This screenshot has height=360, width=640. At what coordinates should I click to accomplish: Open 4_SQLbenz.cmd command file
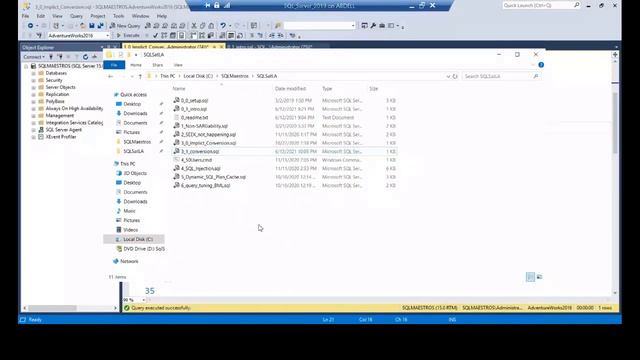196,160
